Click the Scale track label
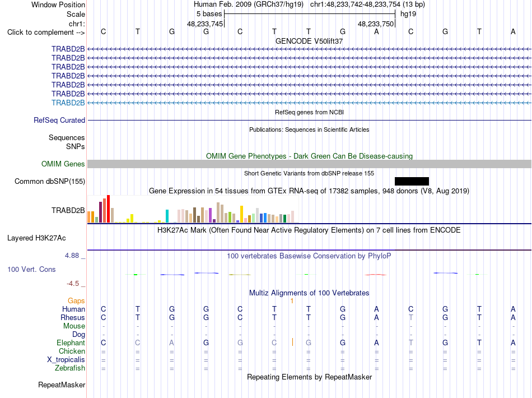This screenshot has height=398, width=532. tap(76, 14)
